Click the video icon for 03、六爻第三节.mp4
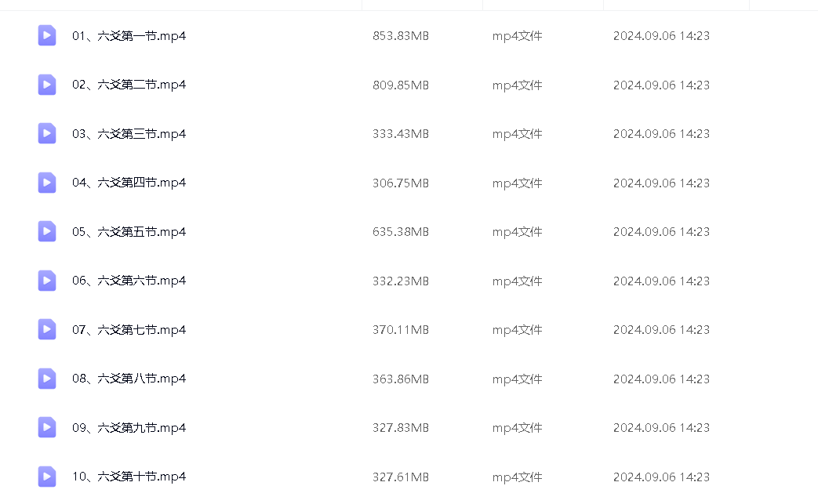The width and height of the screenshot is (818, 504). click(47, 133)
